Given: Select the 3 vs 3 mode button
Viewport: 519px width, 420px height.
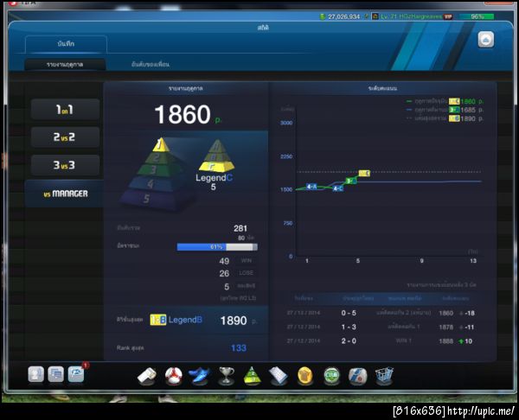Looking at the screenshot, I should click(65, 165).
